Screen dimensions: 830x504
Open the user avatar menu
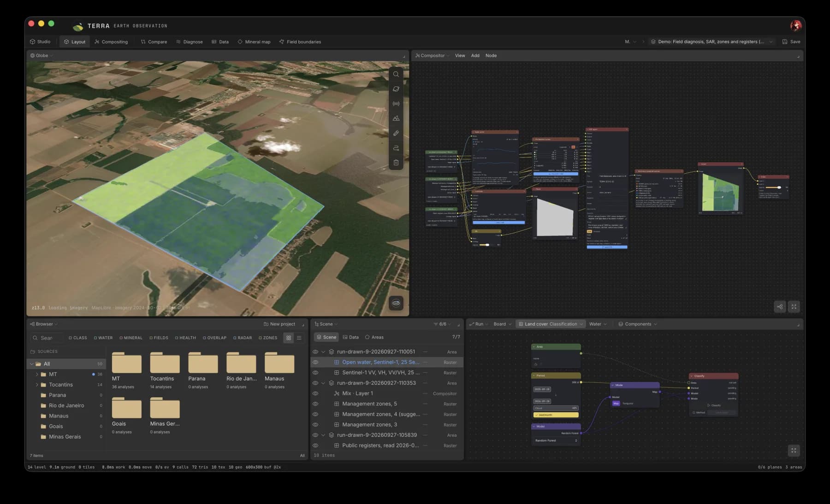pos(796,26)
